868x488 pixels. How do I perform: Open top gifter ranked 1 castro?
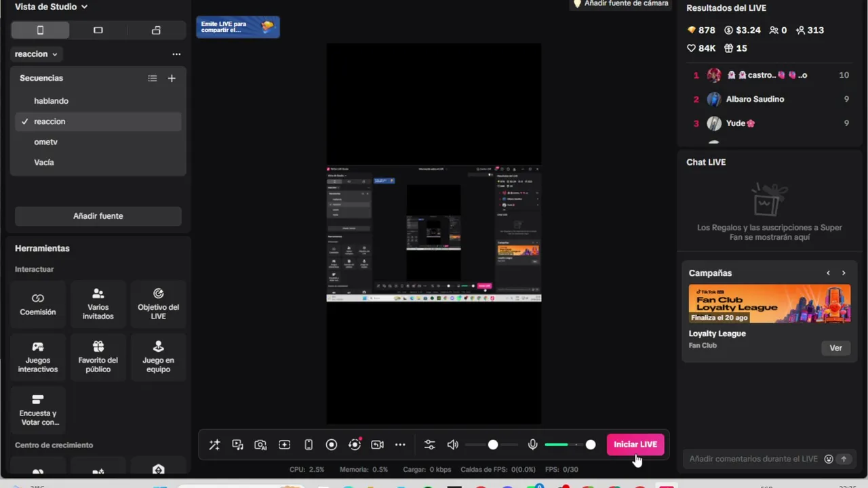coord(771,75)
